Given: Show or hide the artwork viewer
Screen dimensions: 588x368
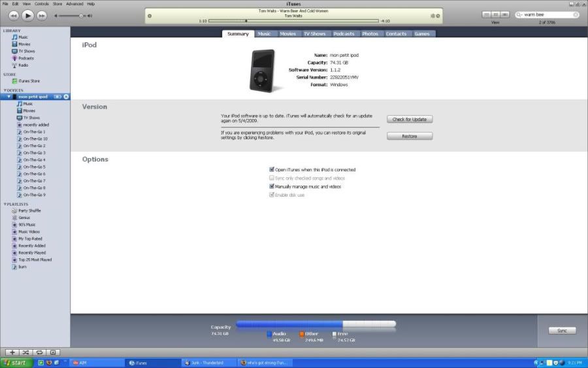Looking at the screenshot, I should coord(53,352).
